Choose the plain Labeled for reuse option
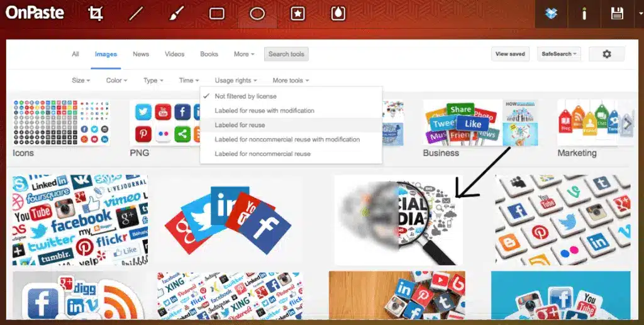The width and height of the screenshot is (644, 325). (291, 125)
